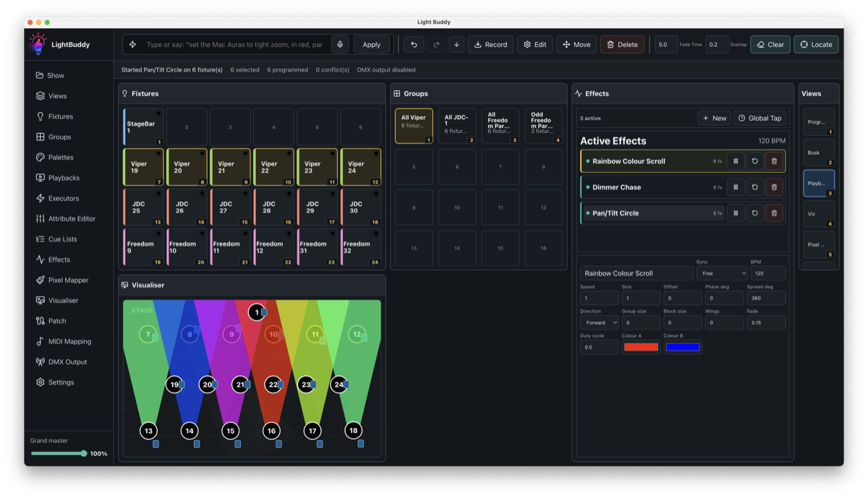
Task: Toggle selection of Viper 24 fixture
Action: click(360, 168)
